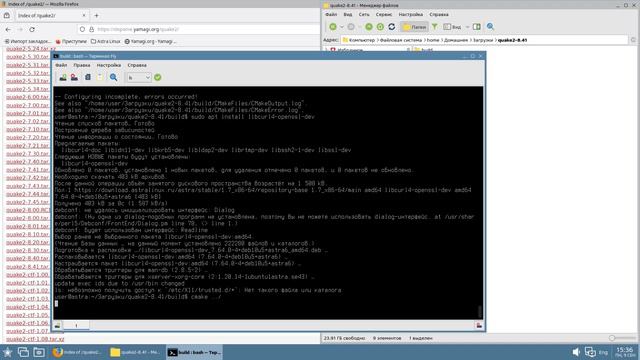This screenshot has height=360, width=640.
Task: Open file manager Сеть menu
Action: [x=364, y=14]
